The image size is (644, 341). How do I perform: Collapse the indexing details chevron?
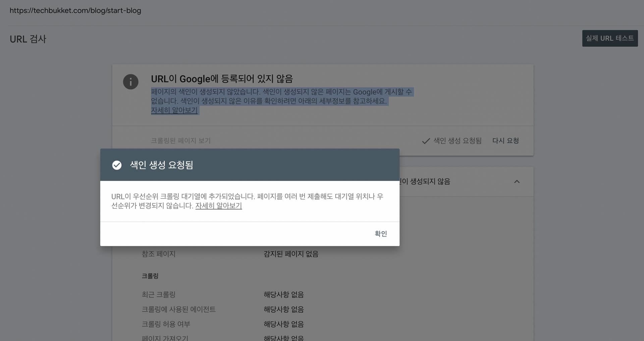[x=517, y=182]
